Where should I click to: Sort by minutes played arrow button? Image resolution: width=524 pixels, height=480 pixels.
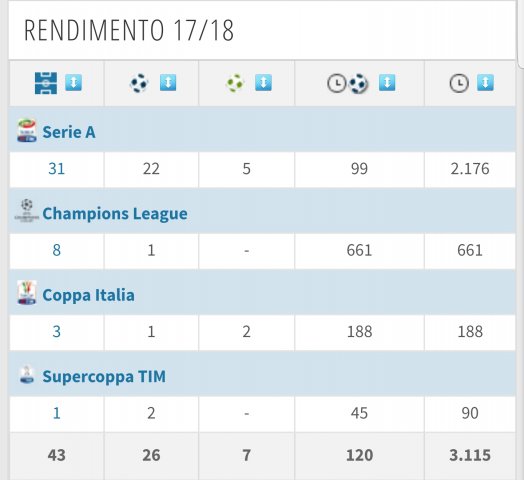coord(485,83)
